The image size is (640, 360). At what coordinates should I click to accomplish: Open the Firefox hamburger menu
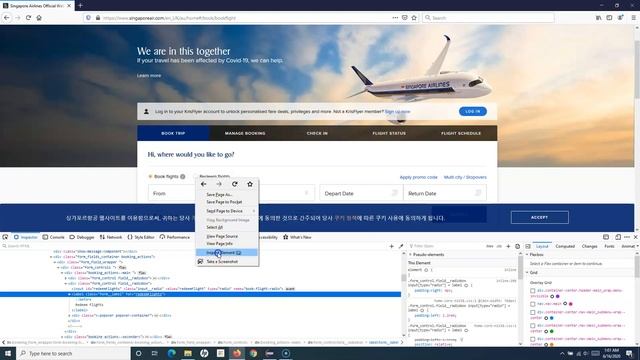click(x=633, y=18)
